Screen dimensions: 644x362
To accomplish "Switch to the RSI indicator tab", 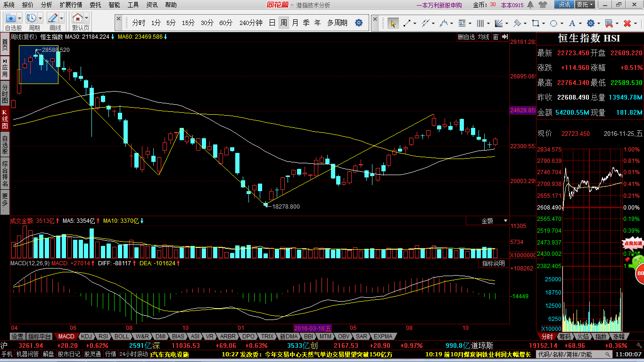I will point(103,337).
